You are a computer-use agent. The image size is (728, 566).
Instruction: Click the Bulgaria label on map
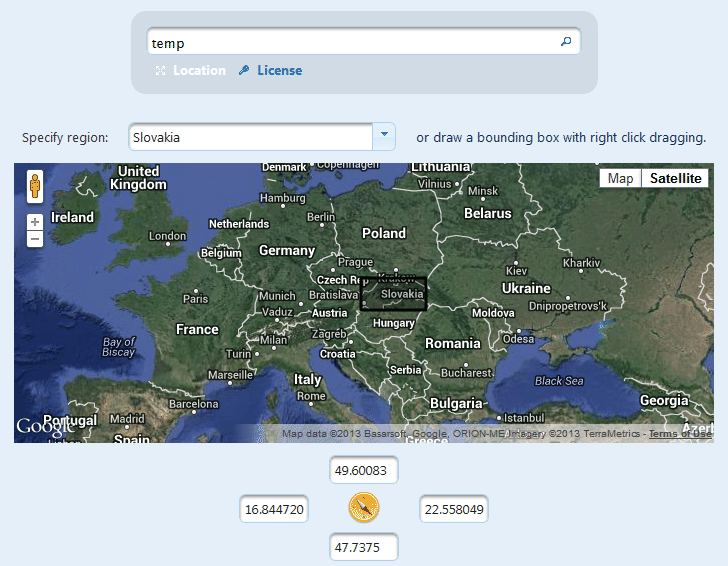pos(456,403)
